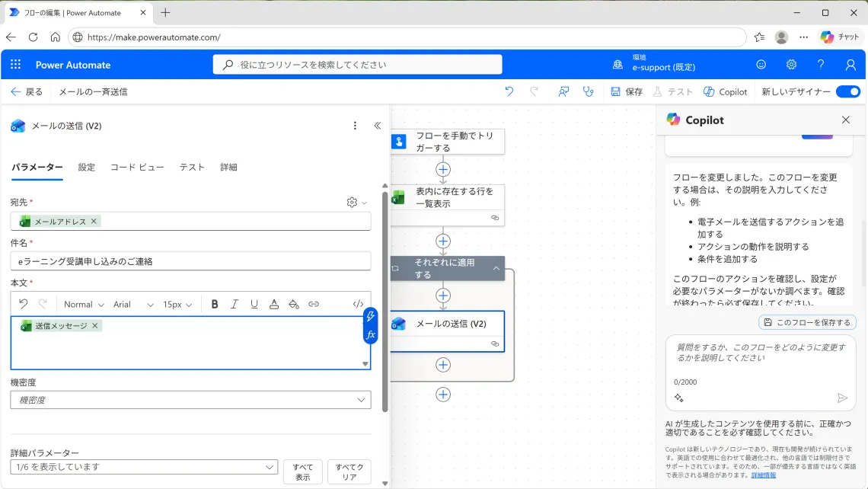Switch body editor to code view (</>)
The image size is (868, 489).
tap(358, 304)
